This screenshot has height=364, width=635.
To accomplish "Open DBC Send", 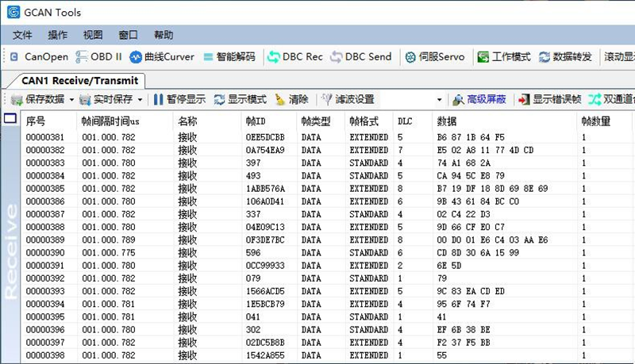I will click(360, 57).
